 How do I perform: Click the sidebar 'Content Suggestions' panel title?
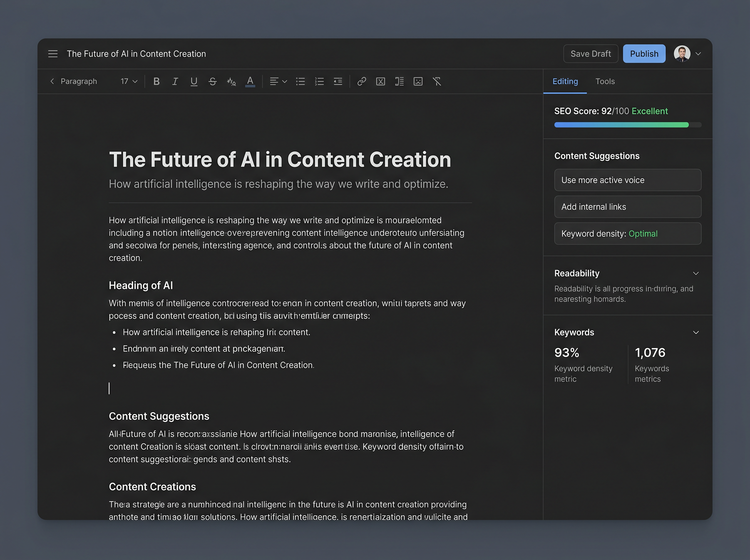[x=597, y=156]
